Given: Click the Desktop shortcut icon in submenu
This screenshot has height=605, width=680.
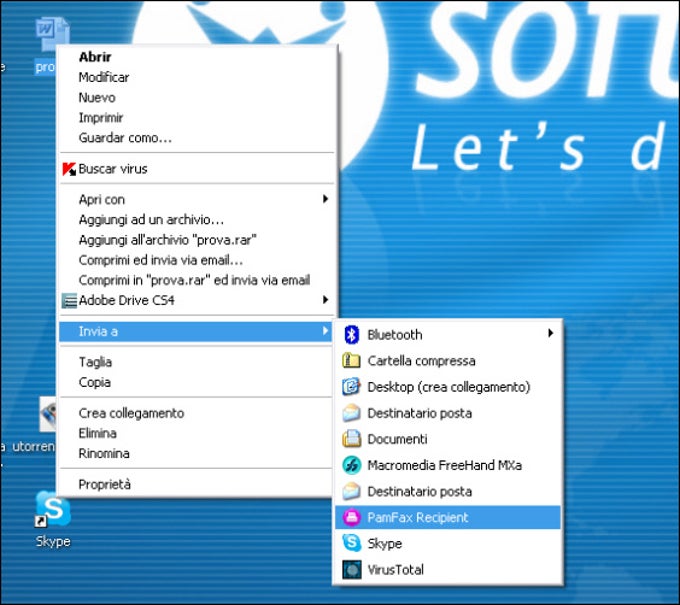Looking at the screenshot, I should 351,386.
